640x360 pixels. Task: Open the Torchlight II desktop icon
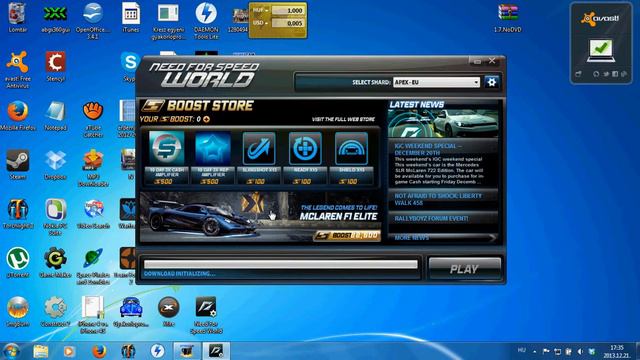(x=18, y=214)
